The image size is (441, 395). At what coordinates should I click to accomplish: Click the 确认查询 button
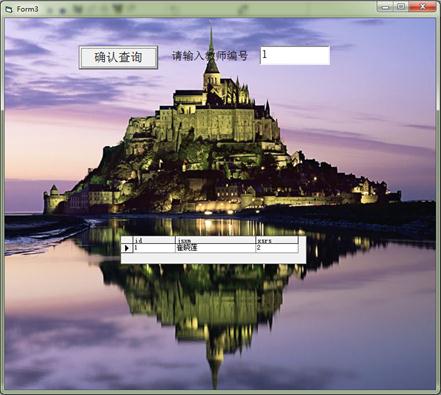pyautogui.click(x=118, y=58)
